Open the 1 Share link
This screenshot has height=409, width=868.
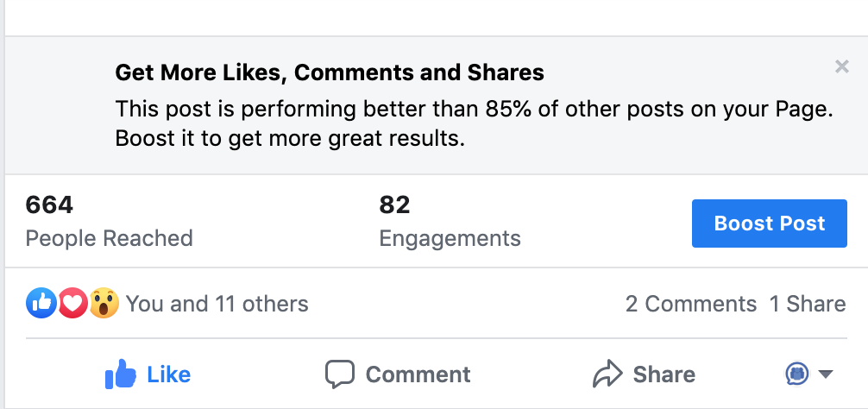coord(808,304)
